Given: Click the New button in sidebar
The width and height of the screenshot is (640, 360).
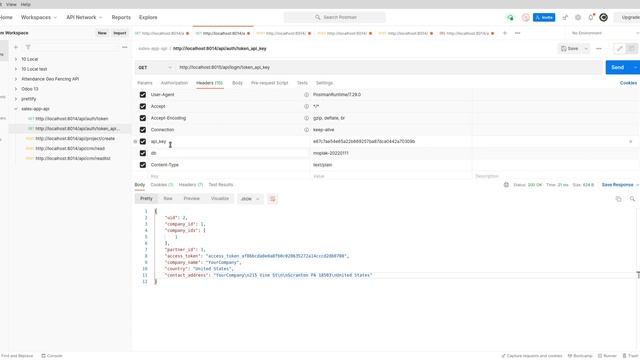Looking at the screenshot, I should (102, 33).
